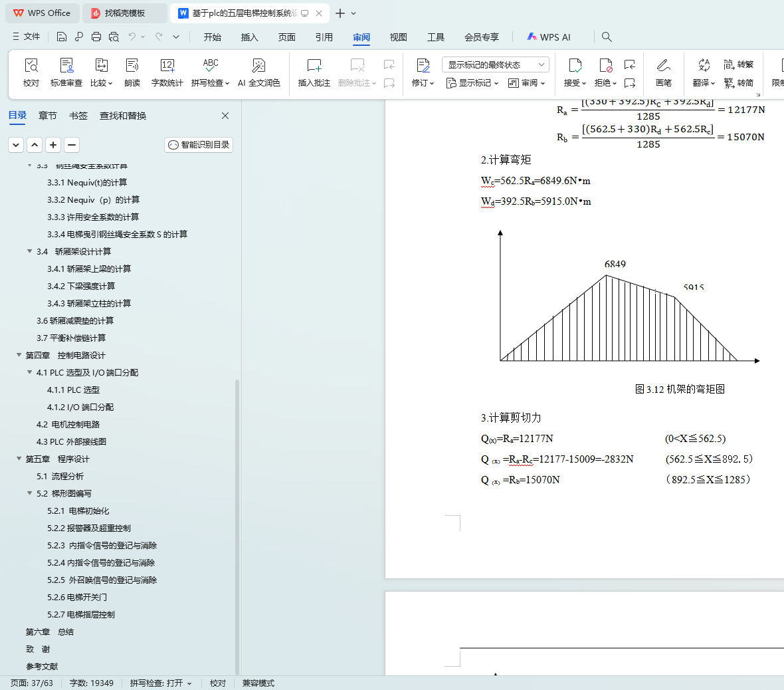Go to 3.6 轿厢减震垫的计算 heading
The width and height of the screenshot is (784, 690).
tap(75, 320)
